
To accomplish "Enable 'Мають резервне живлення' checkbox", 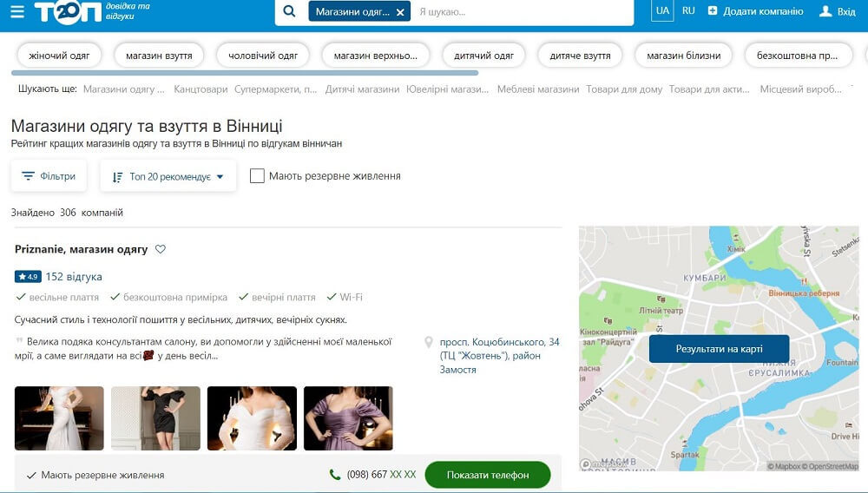I will (257, 176).
